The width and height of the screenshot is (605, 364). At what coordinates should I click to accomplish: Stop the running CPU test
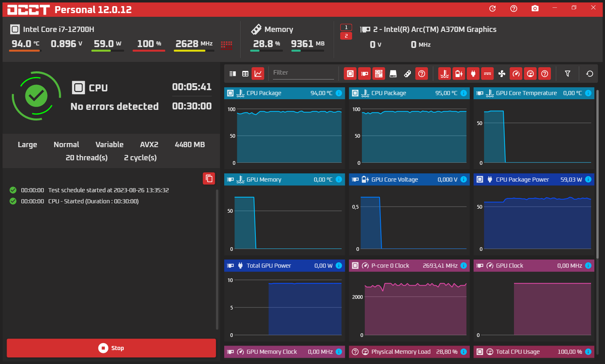[112, 348]
